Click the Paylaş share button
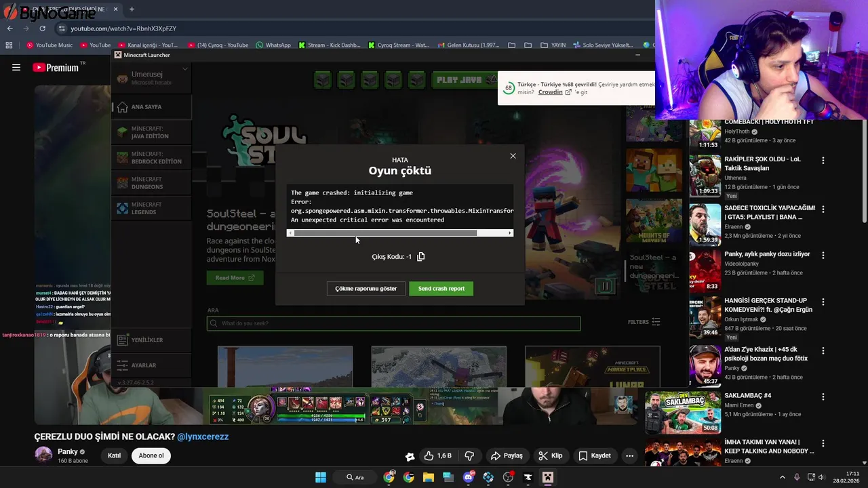Image resolution: width=868 pixels, height=488 pixels. pos(507,455)
